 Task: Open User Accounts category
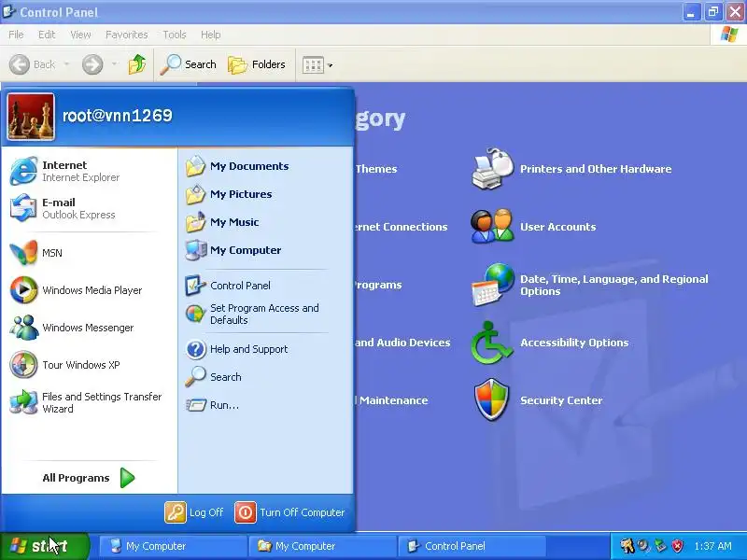(x=557, y=227)
